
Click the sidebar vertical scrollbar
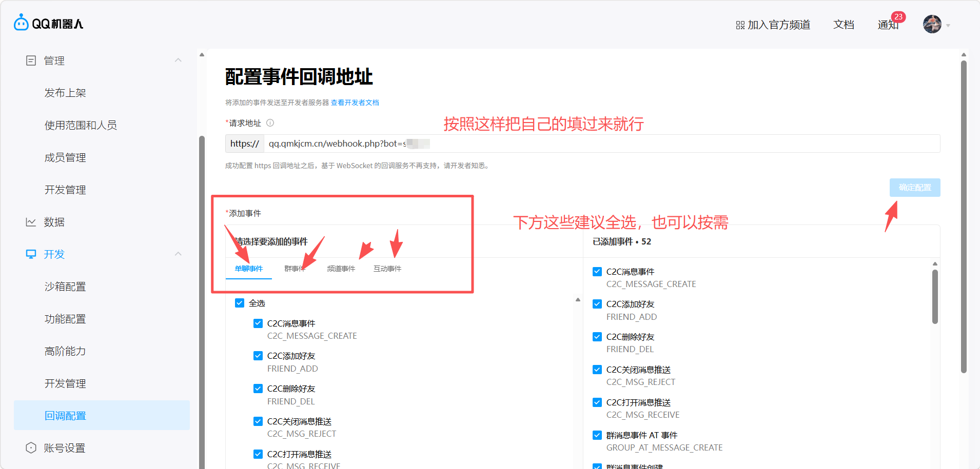point(202,302)
